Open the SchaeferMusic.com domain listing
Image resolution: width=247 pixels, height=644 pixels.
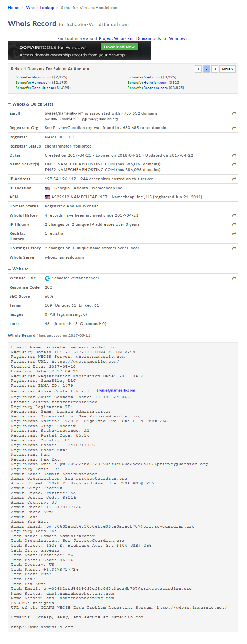[33, 77]
